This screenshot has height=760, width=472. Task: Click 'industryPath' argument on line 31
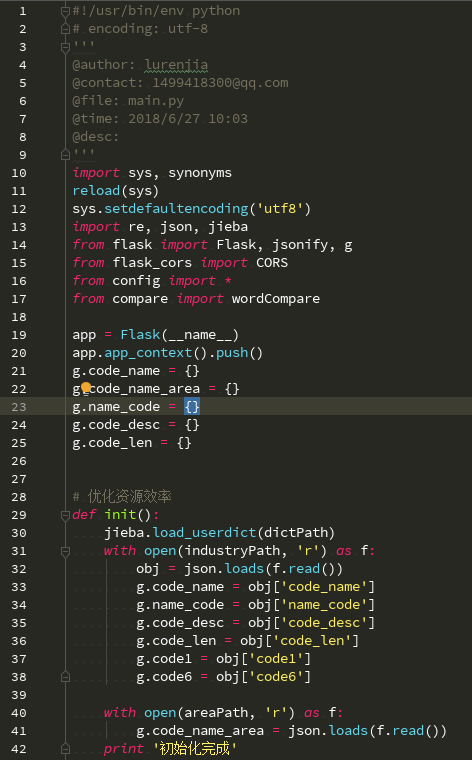point(232,551)
